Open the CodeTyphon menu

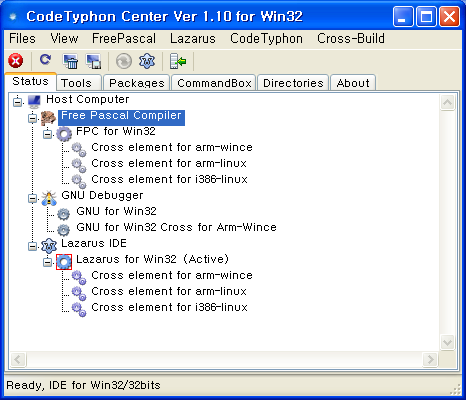pos(266,39)
